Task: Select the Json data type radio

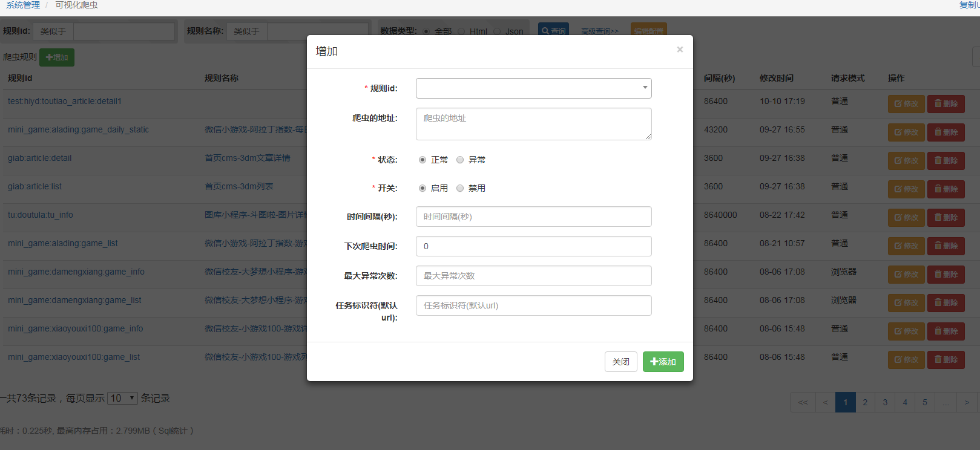Action: point(497,31)
